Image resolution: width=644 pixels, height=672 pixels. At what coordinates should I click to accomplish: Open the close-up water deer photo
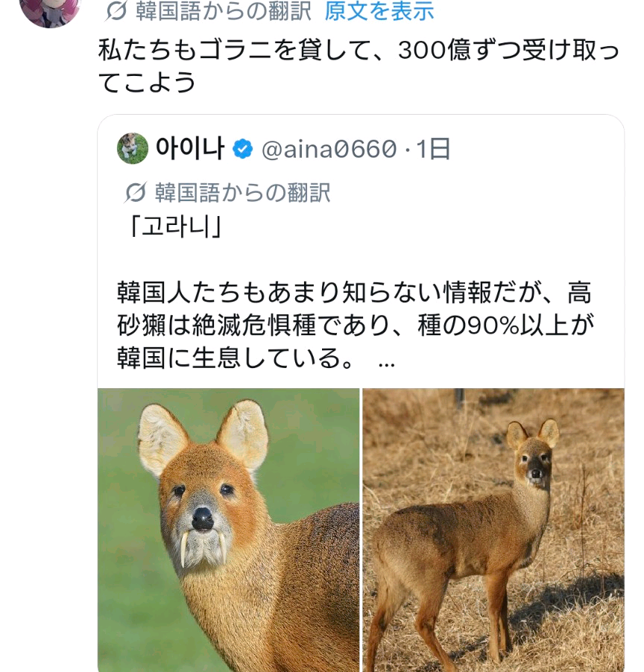click(x=229, y=529)
